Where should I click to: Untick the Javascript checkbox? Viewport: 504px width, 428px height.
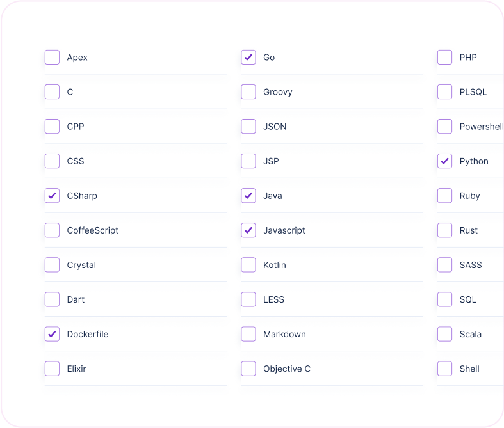pyautogui.click(x=248, y=230)
